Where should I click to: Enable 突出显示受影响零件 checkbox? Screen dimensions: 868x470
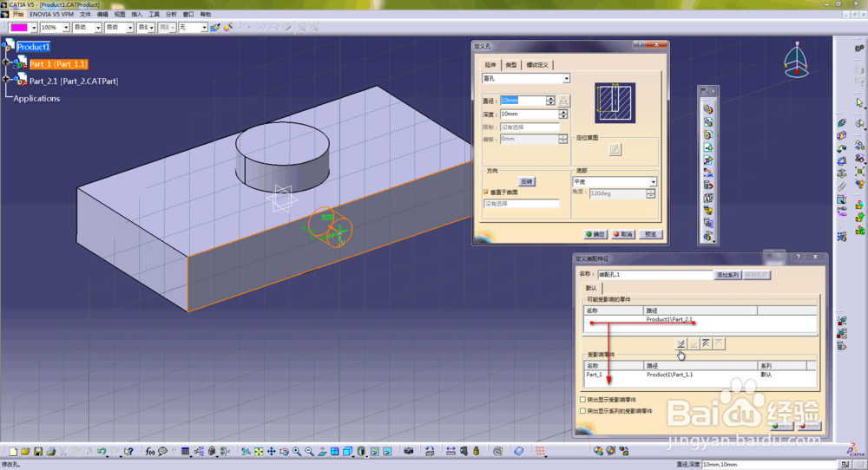583,399
